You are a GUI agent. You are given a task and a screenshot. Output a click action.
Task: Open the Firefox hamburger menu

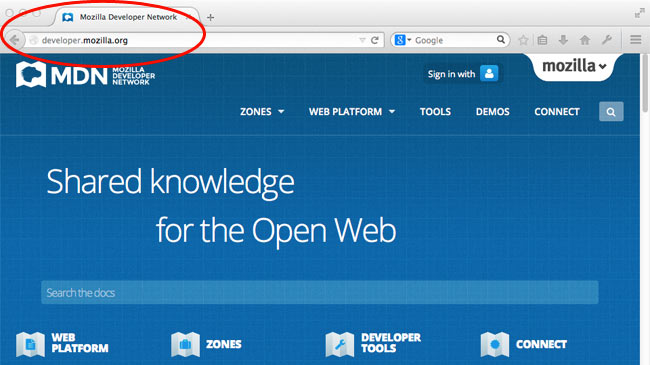635,40
